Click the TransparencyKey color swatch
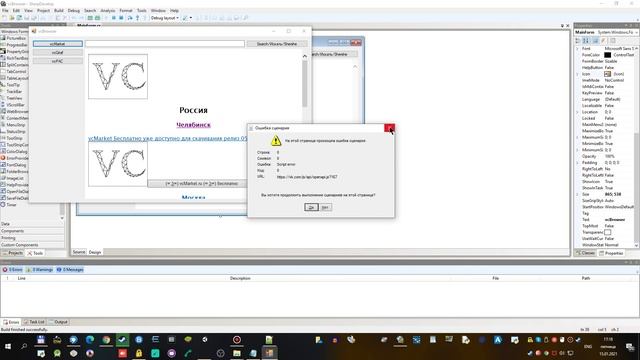 pyautogui.click(x=608, y=232)
